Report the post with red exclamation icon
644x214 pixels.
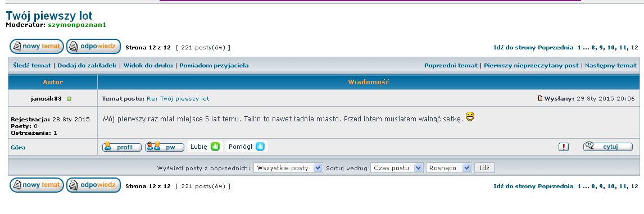[x=564, y=147]
